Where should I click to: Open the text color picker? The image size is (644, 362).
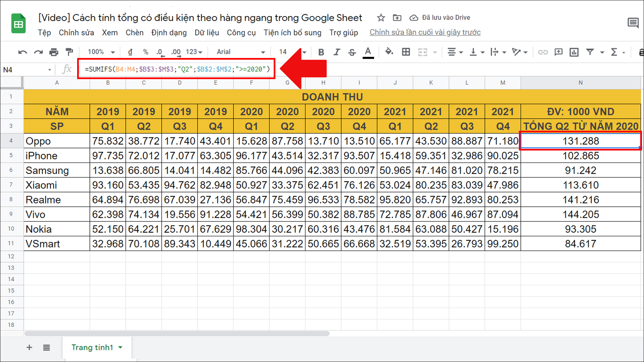[368, 52]
